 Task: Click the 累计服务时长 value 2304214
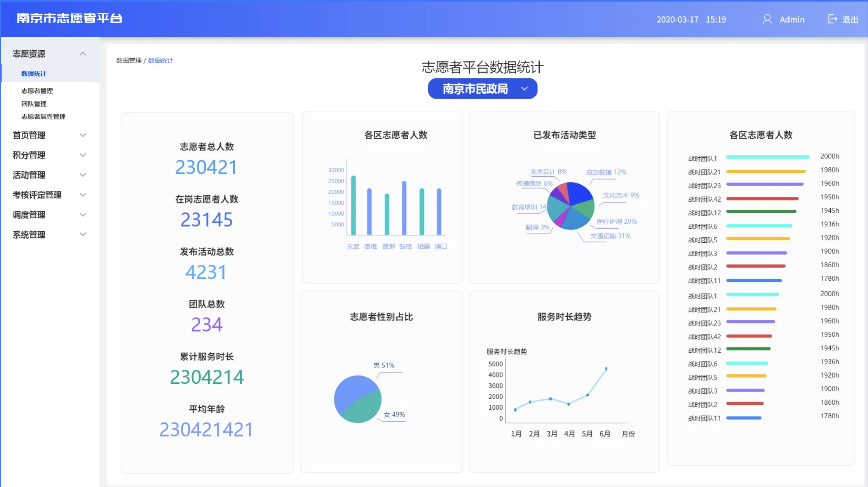pyautogui.click(x=207, y=377)
